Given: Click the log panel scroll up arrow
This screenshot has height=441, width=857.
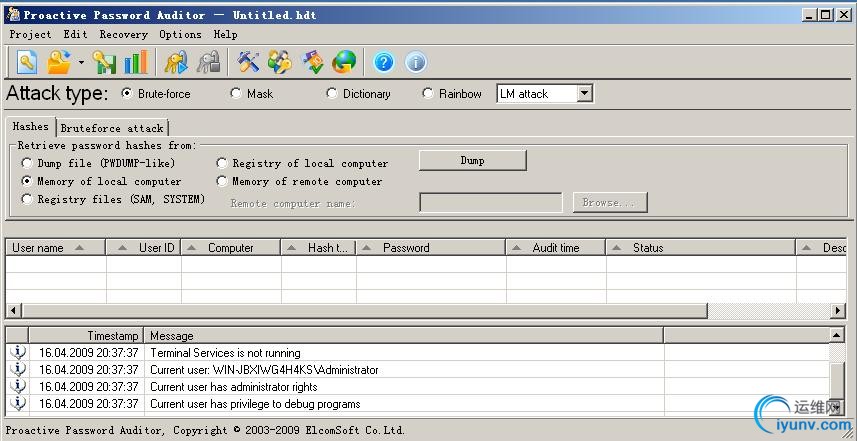Looking at the screenshot, I should tap(837, 334).
